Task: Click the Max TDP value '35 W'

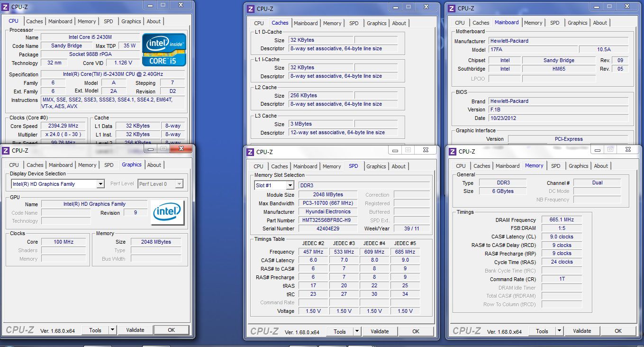Action: tap(129, 46)
